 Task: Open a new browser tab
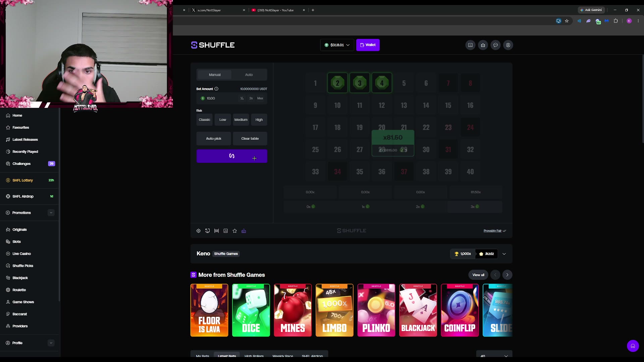[313, 10]
